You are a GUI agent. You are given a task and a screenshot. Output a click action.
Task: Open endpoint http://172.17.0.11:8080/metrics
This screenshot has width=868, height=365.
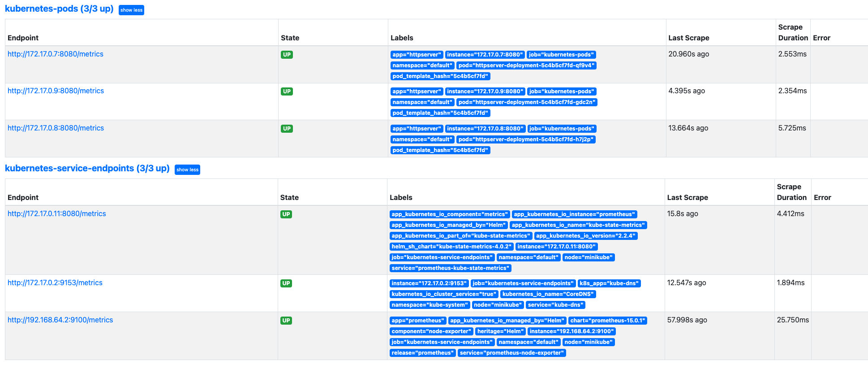point(57,213)
